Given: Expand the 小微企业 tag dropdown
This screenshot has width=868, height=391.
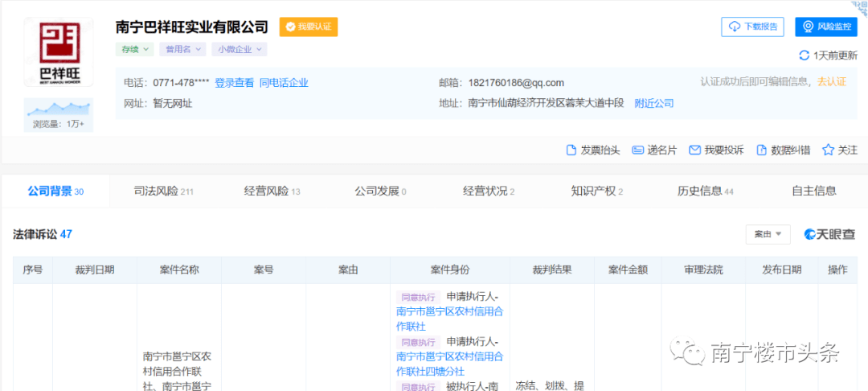Looking at the screenshot, I should (240, 49).
